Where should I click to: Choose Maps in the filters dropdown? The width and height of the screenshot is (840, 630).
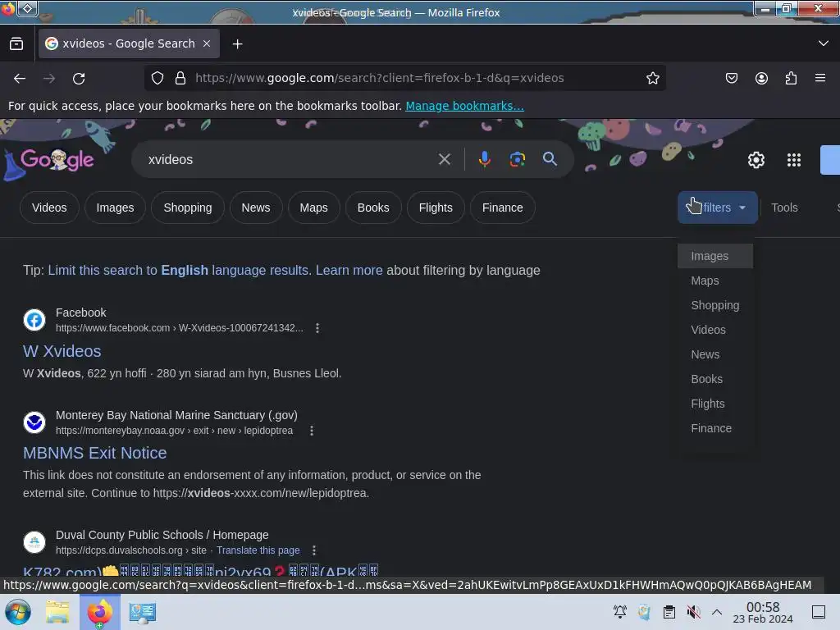pyautogui.click(x=715, y=281)
